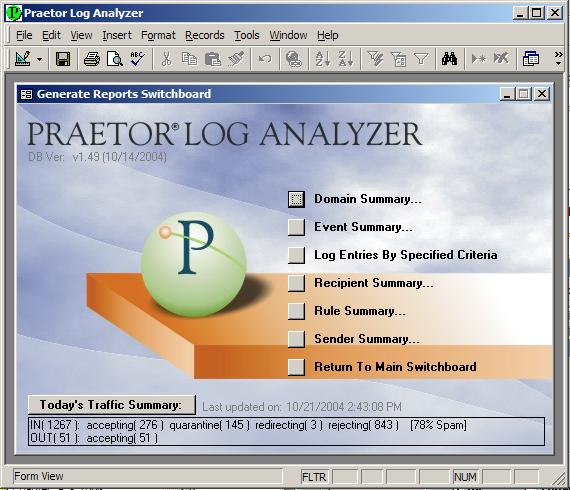Open the Tools menu

pos(246,35)
